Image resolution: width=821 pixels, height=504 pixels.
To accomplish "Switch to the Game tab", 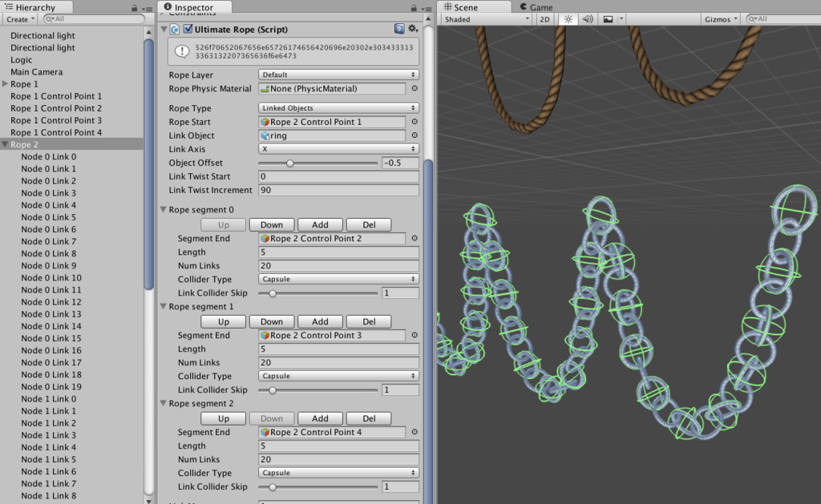I will [536, 7].
